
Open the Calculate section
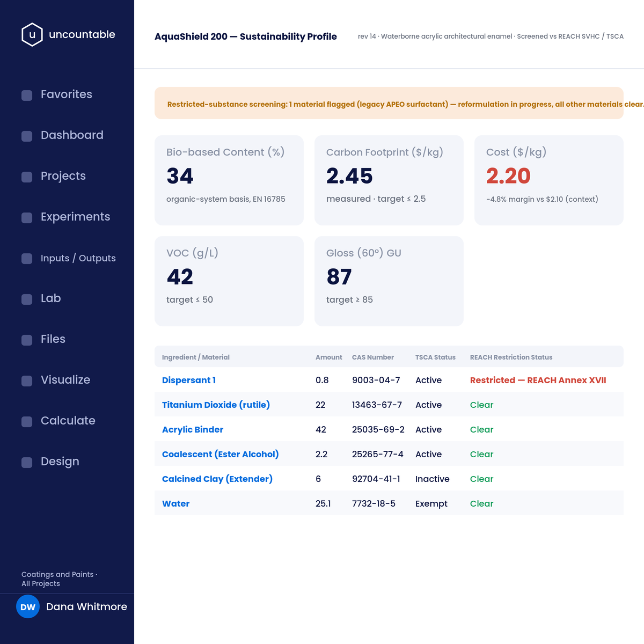click(x=68, y=421)
